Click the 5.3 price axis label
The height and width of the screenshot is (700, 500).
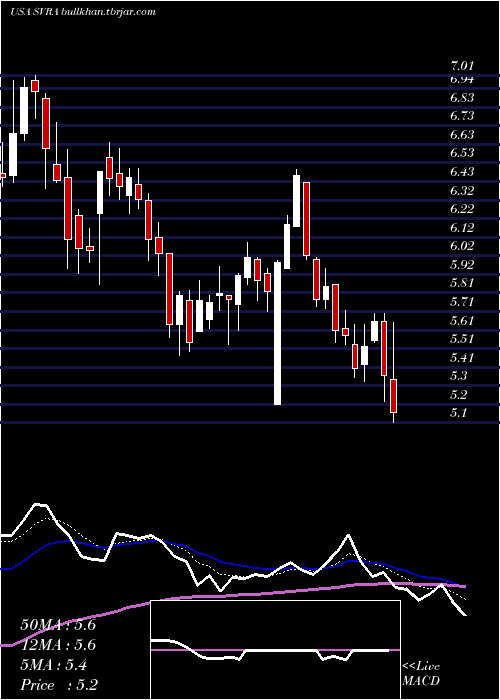(458, 376)
